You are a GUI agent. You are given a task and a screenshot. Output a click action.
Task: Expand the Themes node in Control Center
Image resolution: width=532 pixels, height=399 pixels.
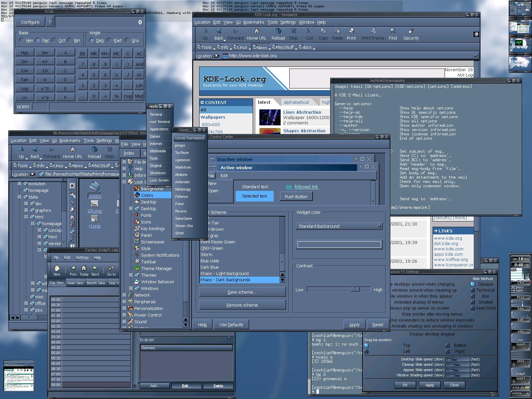[x=131, y=275]
